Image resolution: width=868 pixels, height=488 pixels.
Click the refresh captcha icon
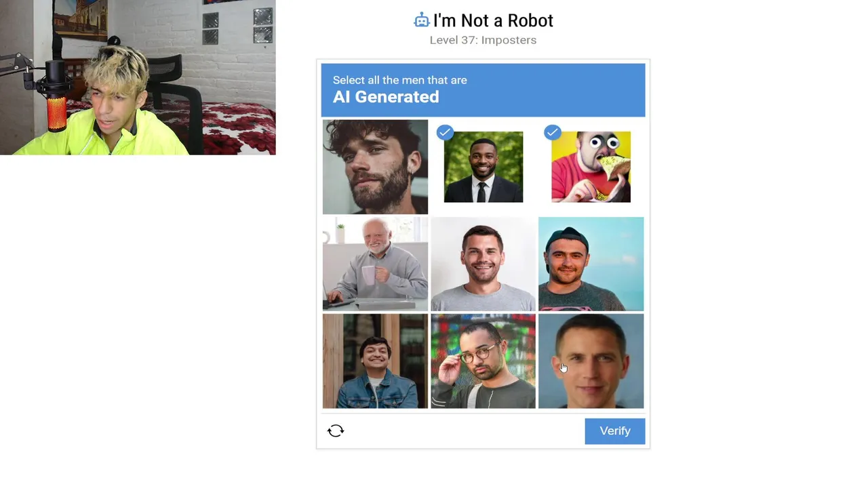point(336,431)
